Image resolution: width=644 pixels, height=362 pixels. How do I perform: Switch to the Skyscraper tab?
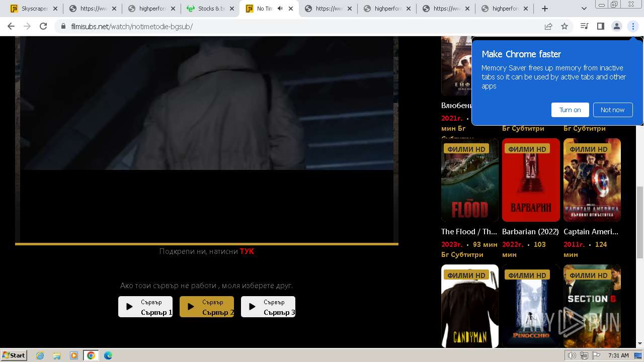[x=33, y=9]
